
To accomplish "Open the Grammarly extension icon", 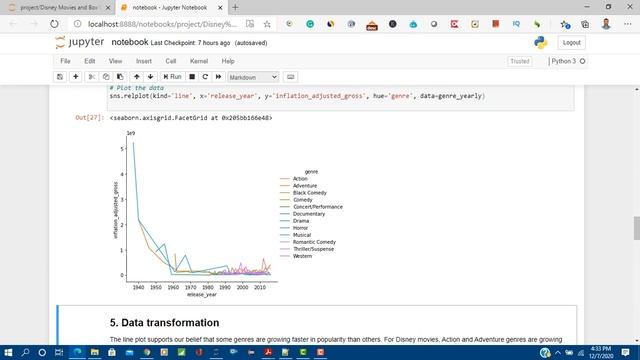I will (x=310, y=24).
